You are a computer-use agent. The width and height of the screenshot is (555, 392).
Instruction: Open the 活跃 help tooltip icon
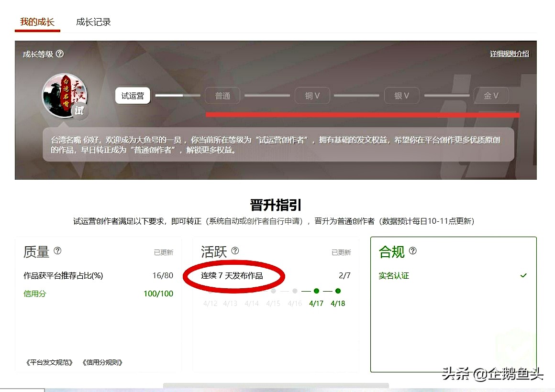tap(234, 250)
